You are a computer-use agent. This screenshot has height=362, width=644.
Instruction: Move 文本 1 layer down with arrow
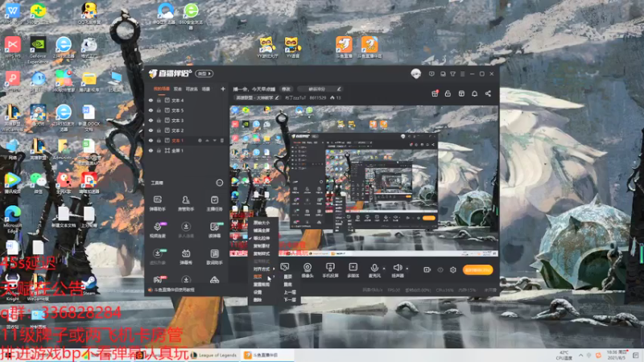[x=214, y=140]
